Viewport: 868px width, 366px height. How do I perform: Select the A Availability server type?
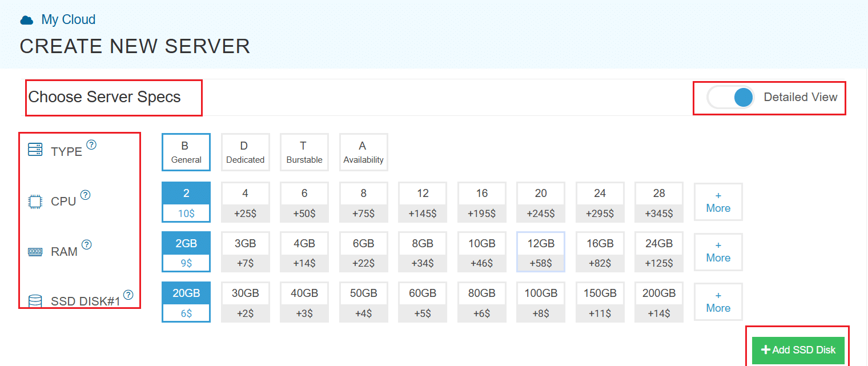(x=363, y=152)
